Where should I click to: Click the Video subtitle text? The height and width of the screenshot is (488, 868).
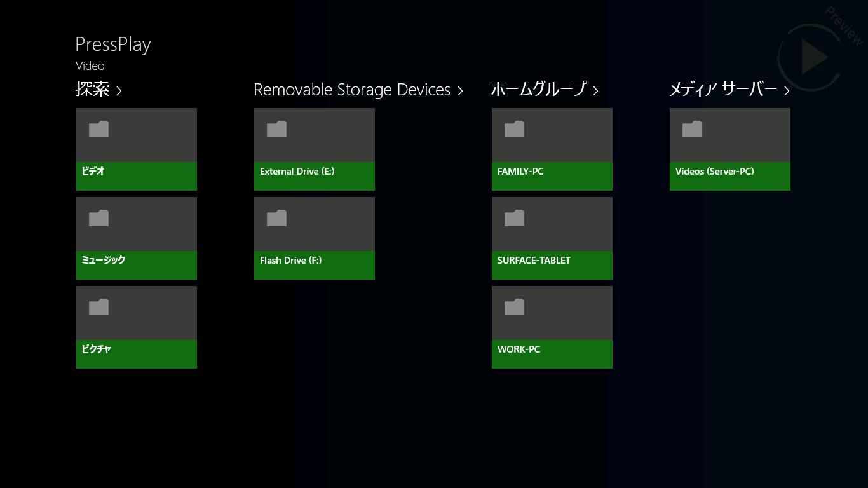90,66
